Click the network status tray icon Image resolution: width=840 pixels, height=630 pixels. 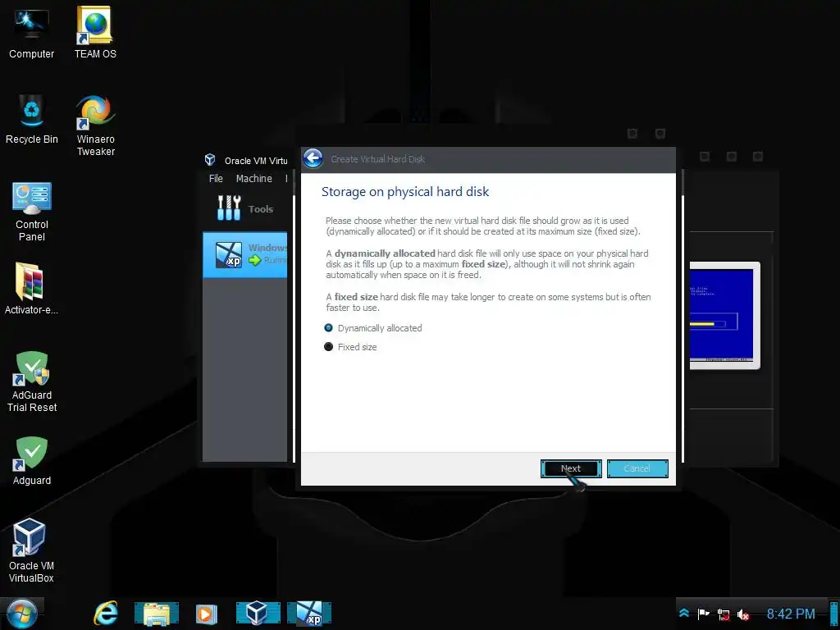pos(724,614)
